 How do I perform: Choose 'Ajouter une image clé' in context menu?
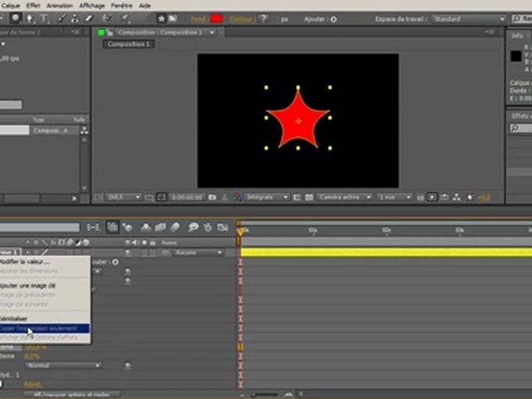pyautogui.click(x=45, y=286)
